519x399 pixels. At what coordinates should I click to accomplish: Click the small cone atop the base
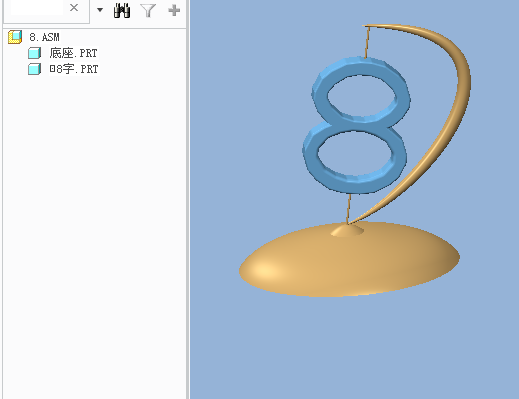347,230
